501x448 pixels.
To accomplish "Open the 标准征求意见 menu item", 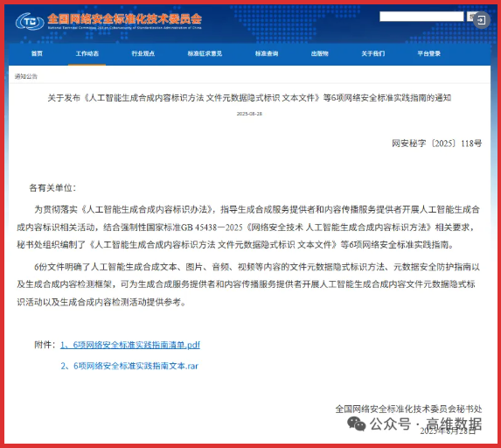I will click(205, 53).
